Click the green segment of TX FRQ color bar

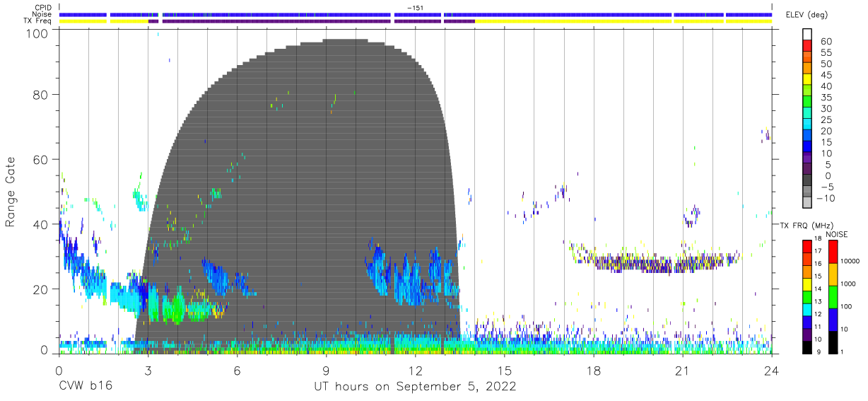coord(807,296)
